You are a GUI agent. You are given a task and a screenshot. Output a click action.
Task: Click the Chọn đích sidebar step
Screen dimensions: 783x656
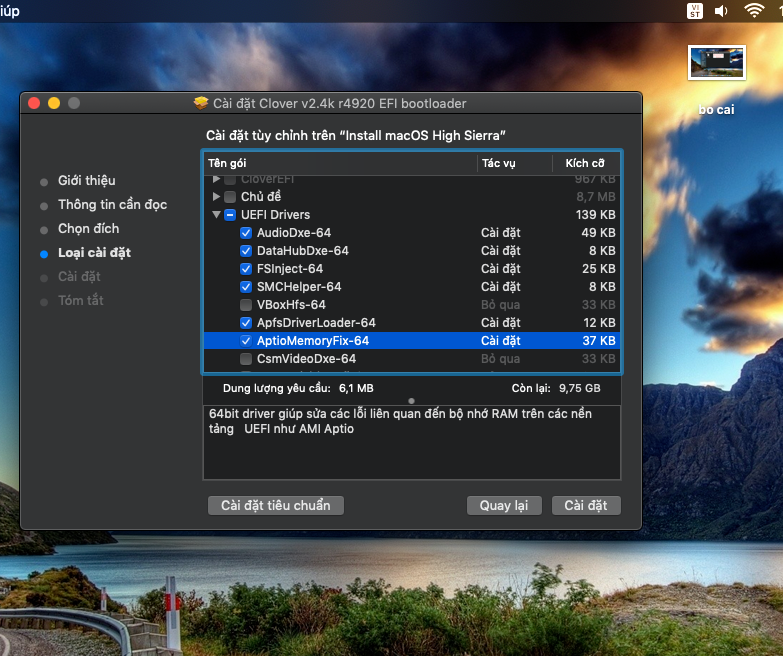point(88,229)
